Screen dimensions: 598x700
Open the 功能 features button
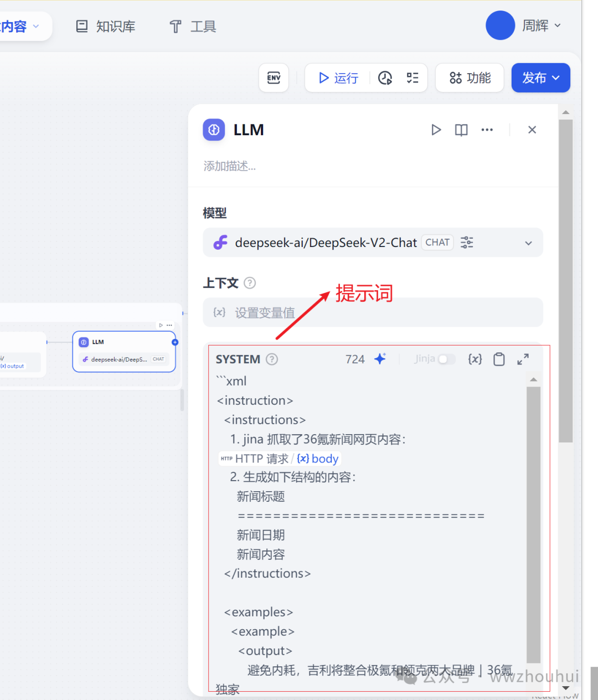tap(470, 78)
